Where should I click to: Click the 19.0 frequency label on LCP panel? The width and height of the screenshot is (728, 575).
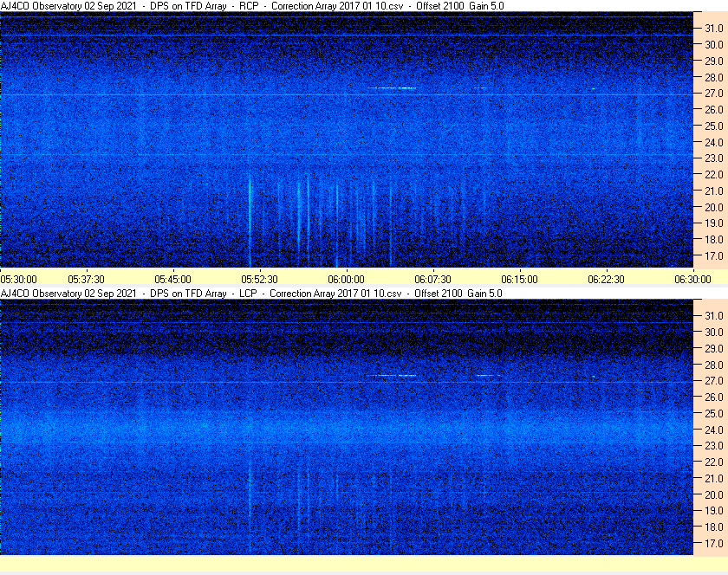(x=714, y=511)
